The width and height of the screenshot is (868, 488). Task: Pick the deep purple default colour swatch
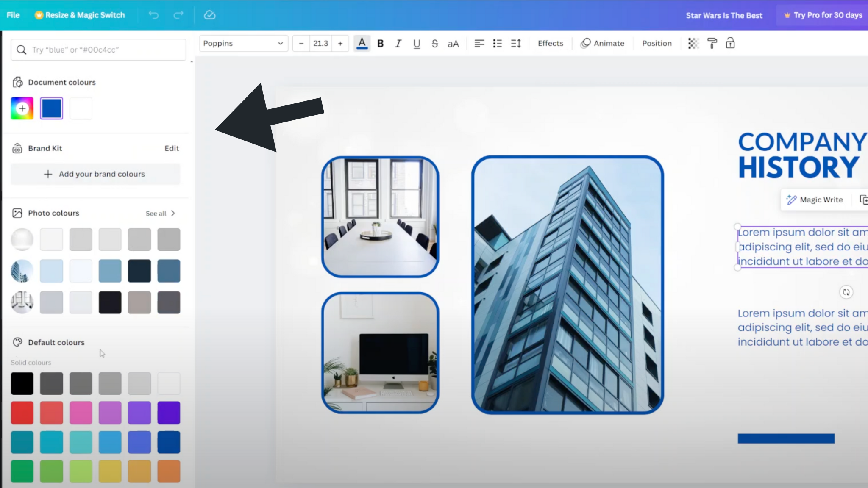click(x=169, y=413)
